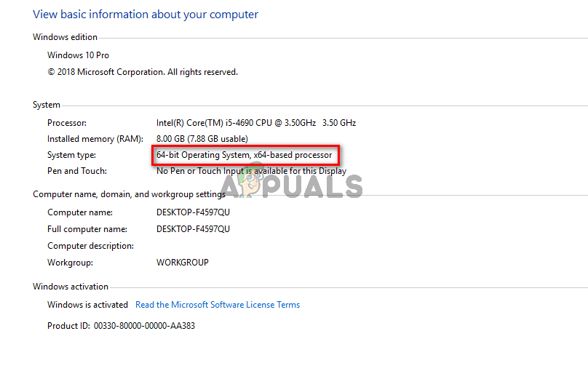
Task: Select the 'No Pen or Touch Input' value
Action: [251, 171]
